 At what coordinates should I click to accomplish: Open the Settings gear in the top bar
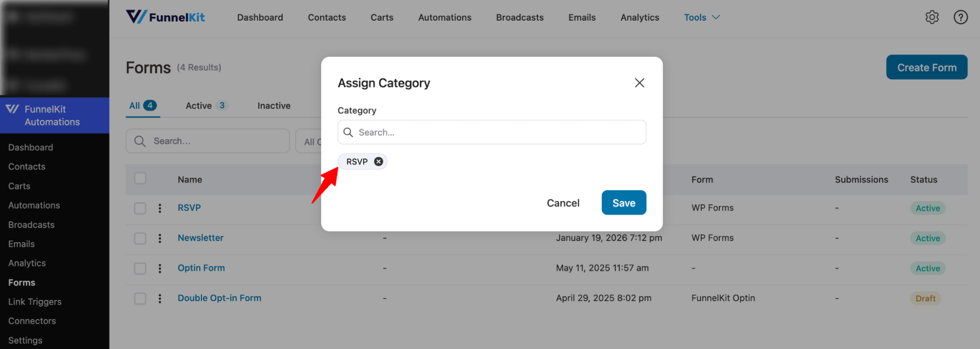coord(932,17)
